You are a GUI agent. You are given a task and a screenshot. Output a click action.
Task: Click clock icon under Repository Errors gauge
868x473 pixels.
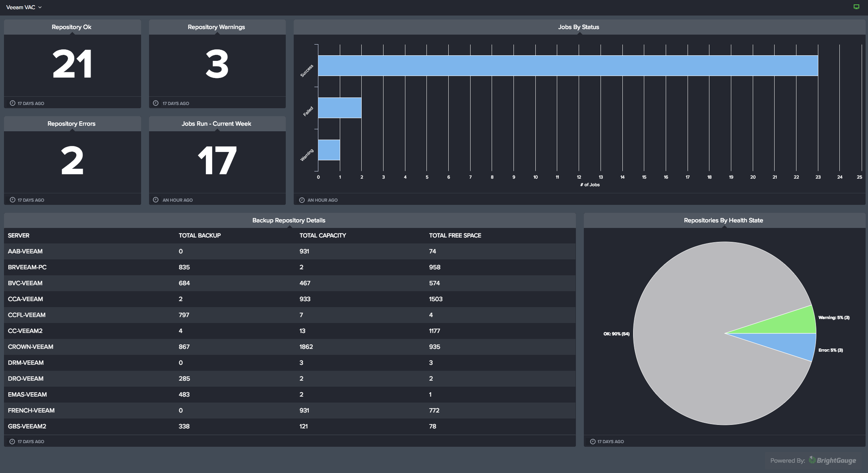click(x=13, y=200)
